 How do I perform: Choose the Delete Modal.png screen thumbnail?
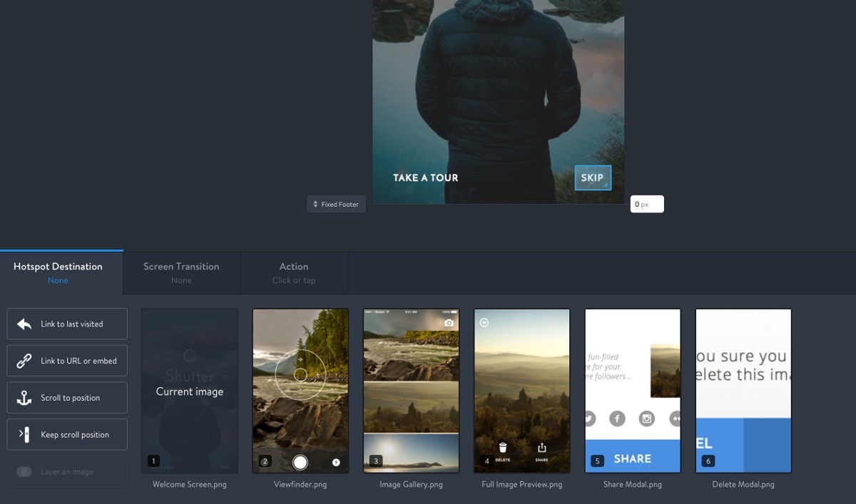[x=743, y=391]
